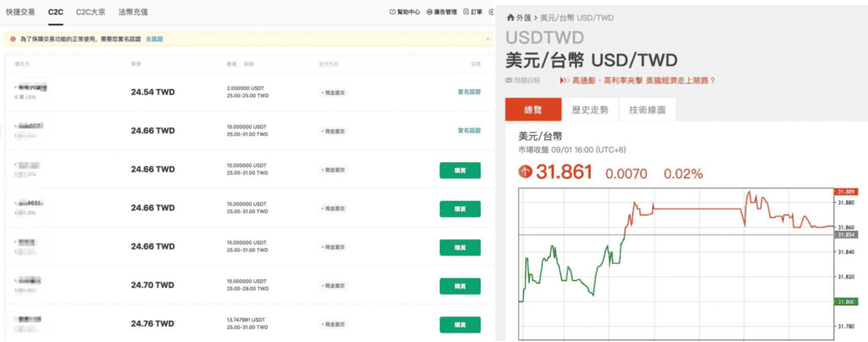Open the 法幣充值 tab

[x=133, y=12]
